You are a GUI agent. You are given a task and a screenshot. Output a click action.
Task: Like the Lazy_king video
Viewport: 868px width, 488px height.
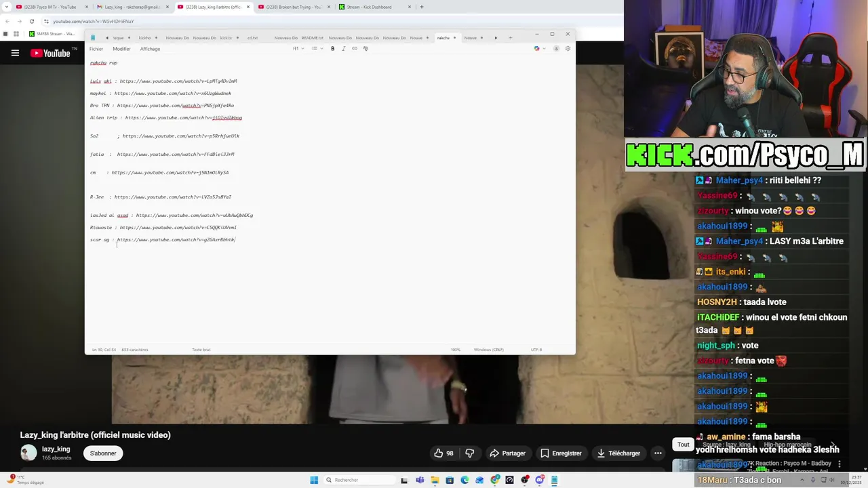coord(443,453)
